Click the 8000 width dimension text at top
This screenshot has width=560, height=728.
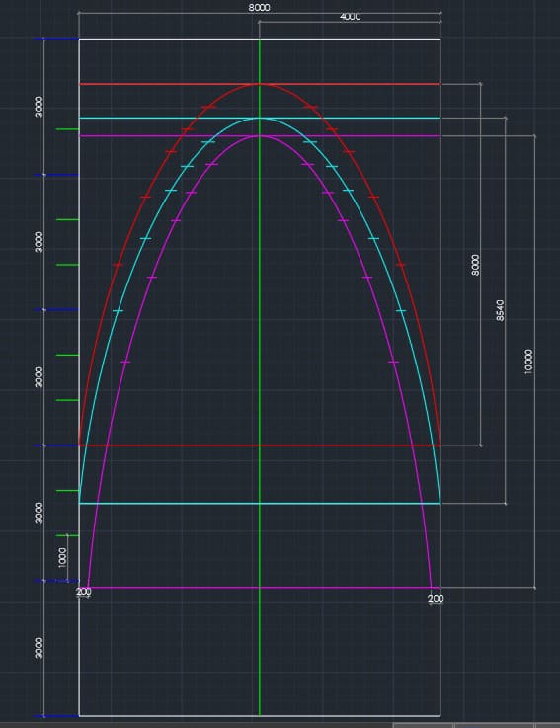click(259, 8)
